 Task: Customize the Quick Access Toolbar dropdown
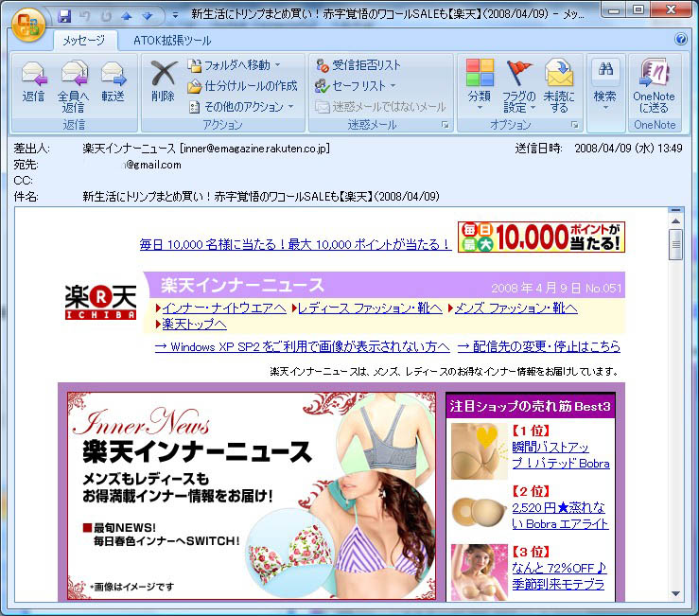click(175, 15)
